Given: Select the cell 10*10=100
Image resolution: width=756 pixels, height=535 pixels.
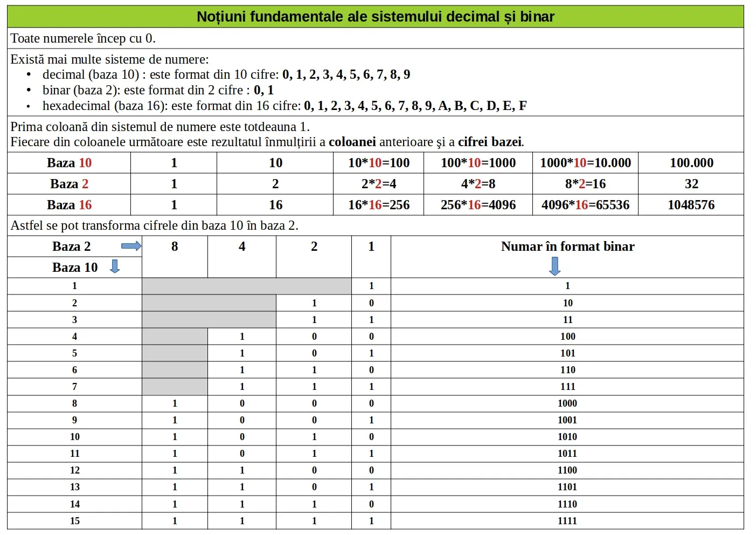Looking at the screenshot, I should (x=378, y=163).
